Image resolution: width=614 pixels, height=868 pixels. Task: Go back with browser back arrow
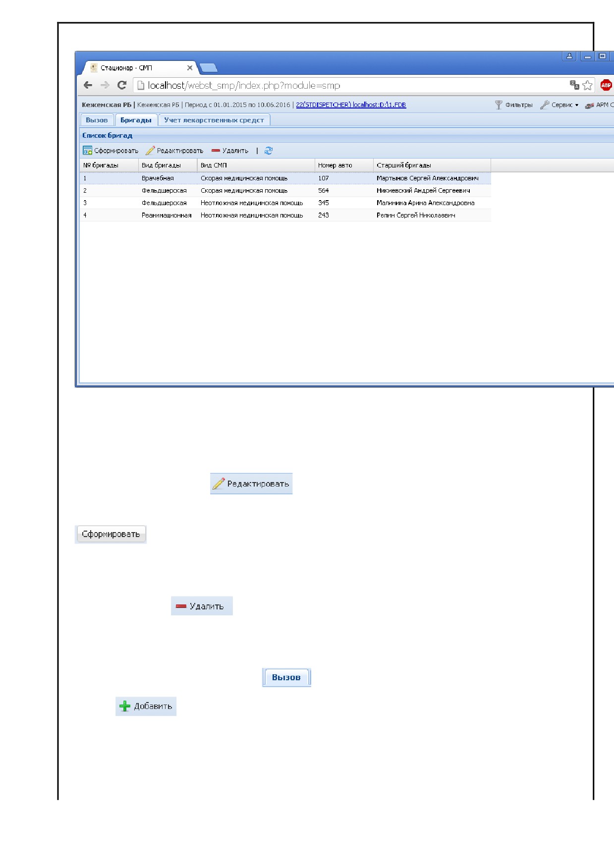click(88, 85)
